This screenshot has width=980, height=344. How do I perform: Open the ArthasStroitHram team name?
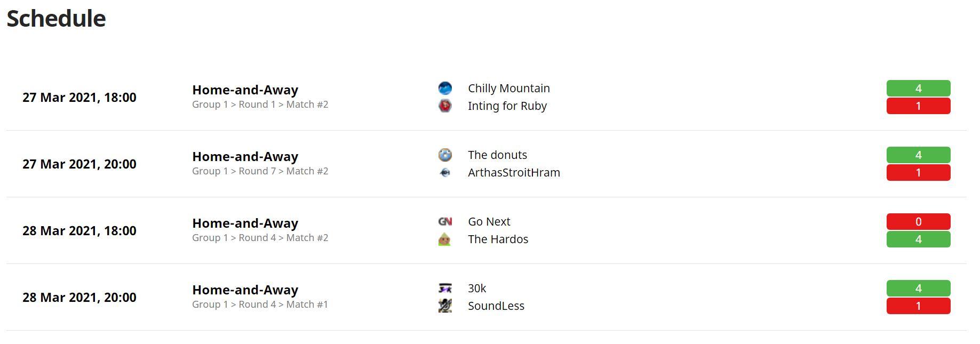[514, 172]
